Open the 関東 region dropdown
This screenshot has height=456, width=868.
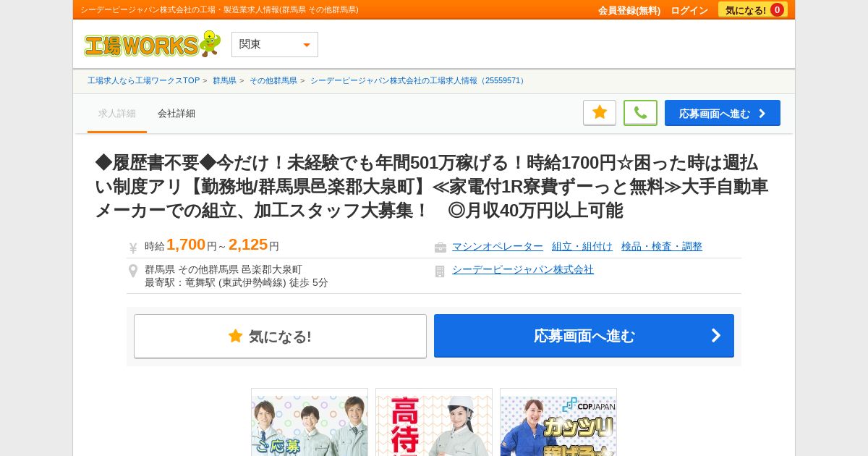(275, 44)
